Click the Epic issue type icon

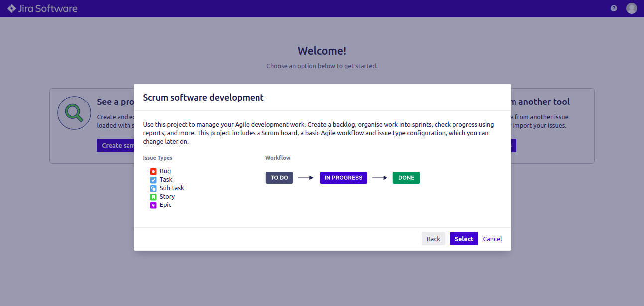(153, 205)
